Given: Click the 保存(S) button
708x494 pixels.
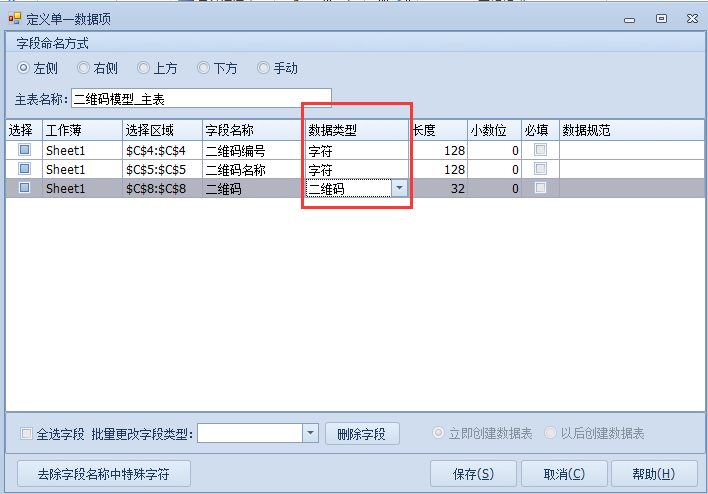Looking at the screenshot, I should (473, 473).
